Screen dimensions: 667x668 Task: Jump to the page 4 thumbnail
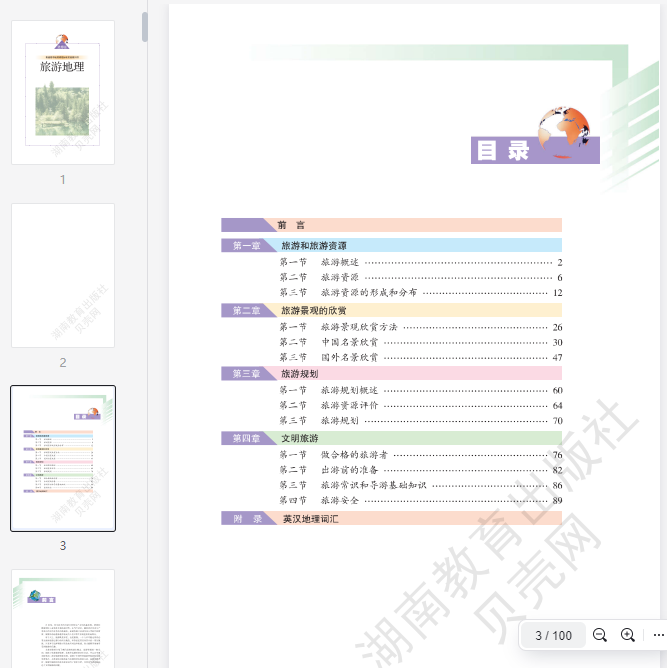click(63, 618)
